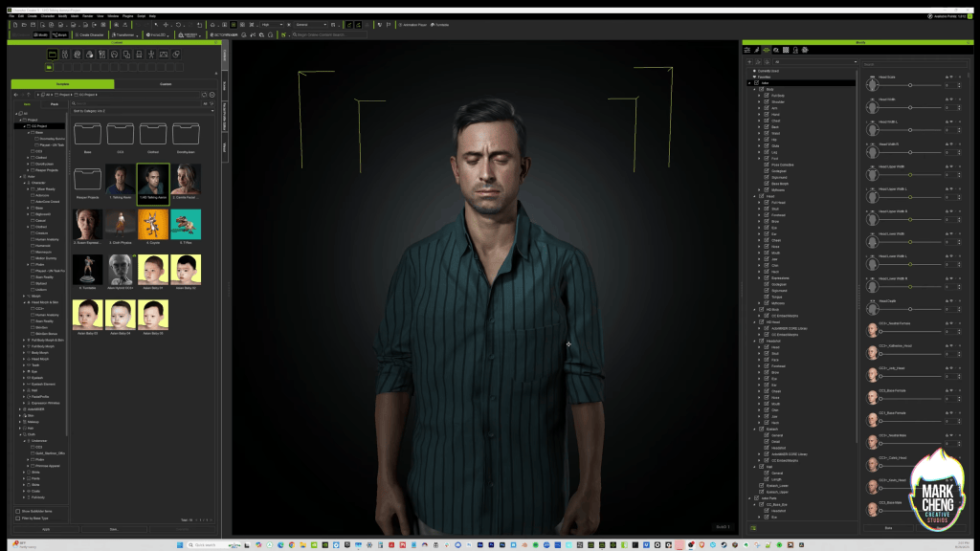
Task: Click Apply button in Content panel
Action: (46, 529)
